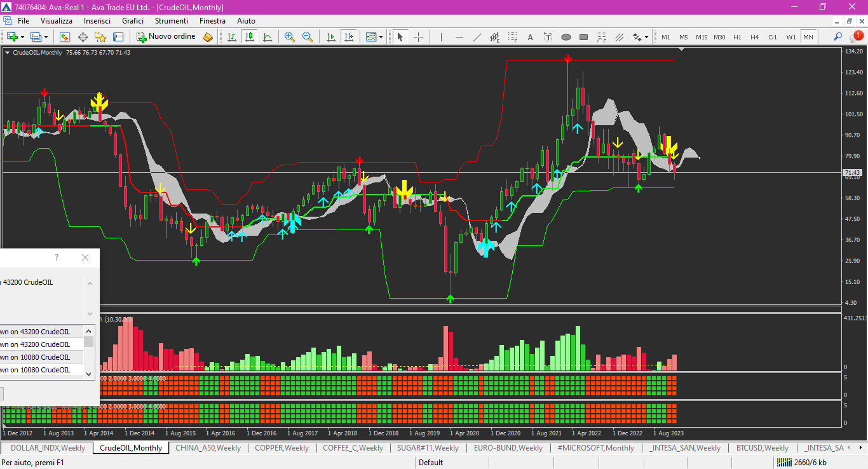Screen dimensions: 868x469
Task: Open the Grafici menu
Action: (133, 21)
